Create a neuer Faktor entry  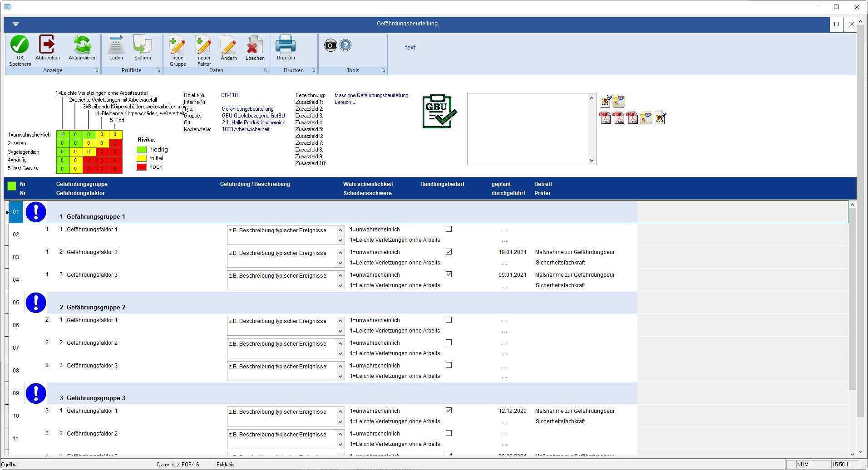(x=204, y=45)
